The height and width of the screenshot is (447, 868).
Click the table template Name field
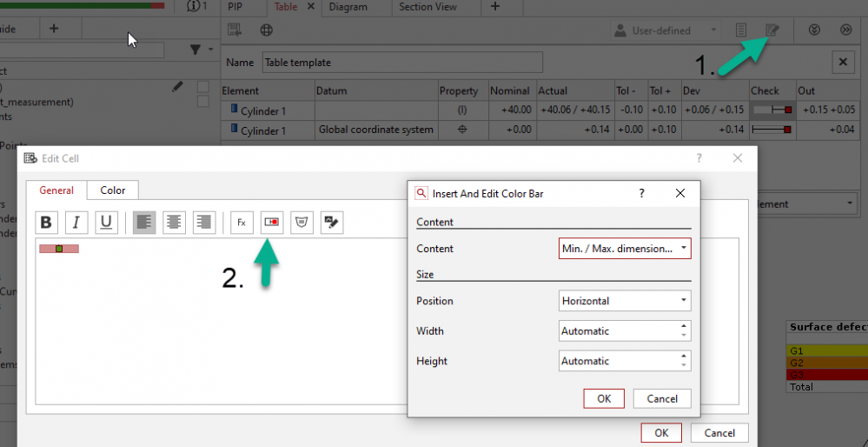point(402,63)
